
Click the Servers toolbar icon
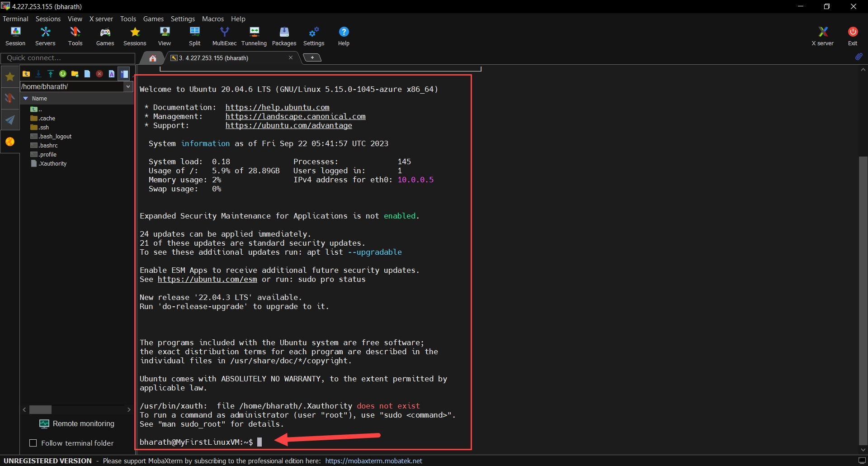click(x=45, y=36)
